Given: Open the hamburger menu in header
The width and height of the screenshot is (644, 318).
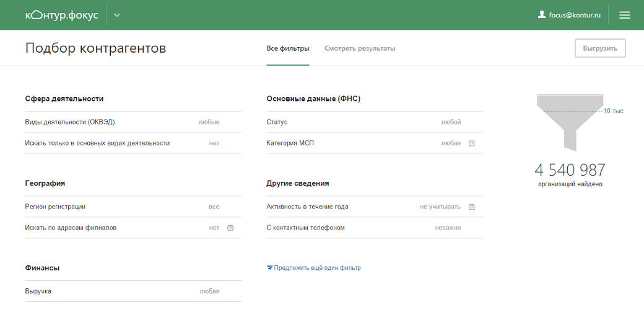Looking at the screenshot, I should tap(625, 15).
